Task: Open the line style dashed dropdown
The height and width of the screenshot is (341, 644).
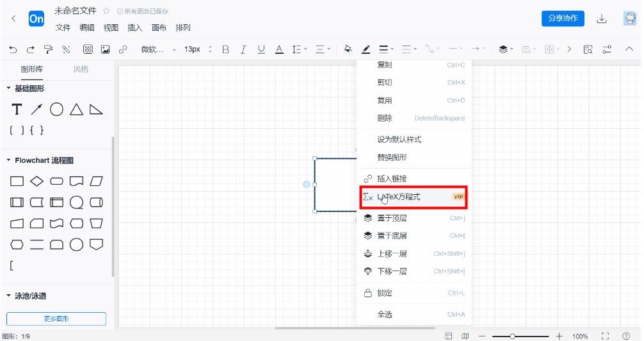Action: [409, 50]
